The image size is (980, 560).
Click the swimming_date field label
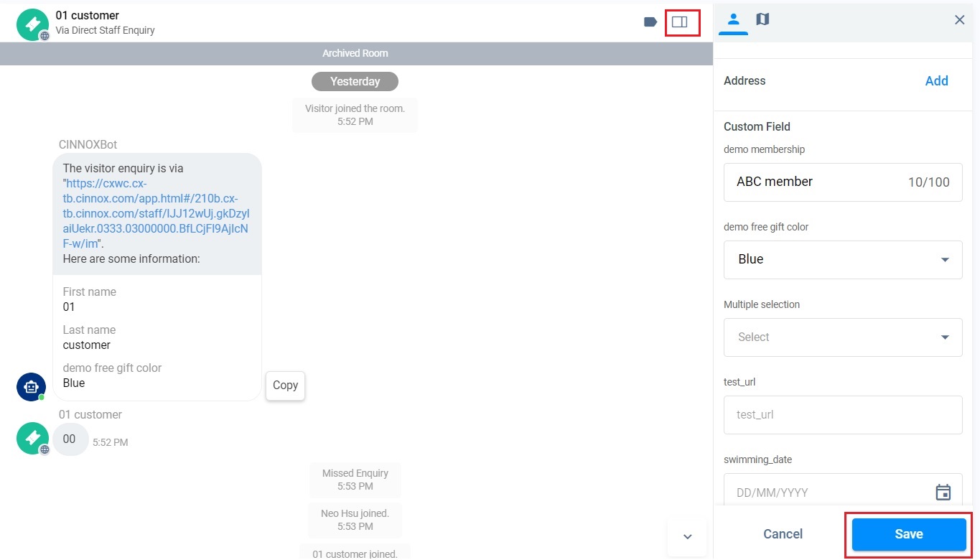[x=757, y=459]
